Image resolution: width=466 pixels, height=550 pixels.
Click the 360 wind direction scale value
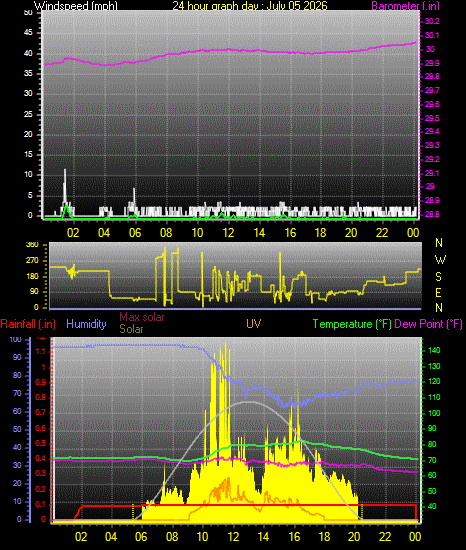32,245
